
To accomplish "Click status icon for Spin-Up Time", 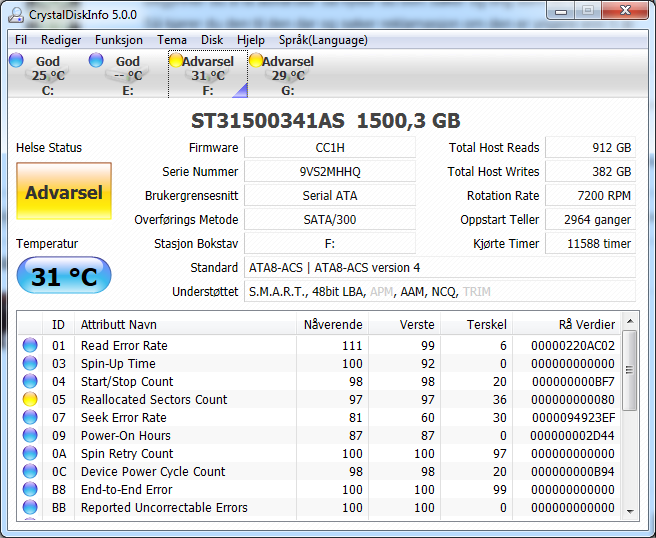I will pyautogui.click(x=30, y=363).
